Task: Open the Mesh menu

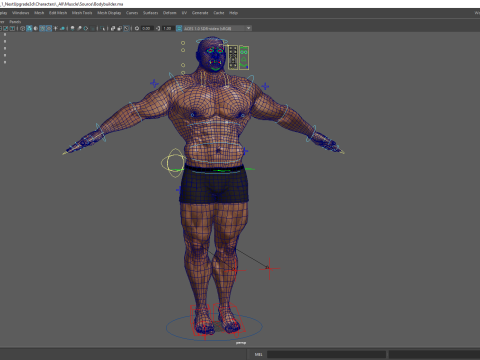Action: point(39,13)
